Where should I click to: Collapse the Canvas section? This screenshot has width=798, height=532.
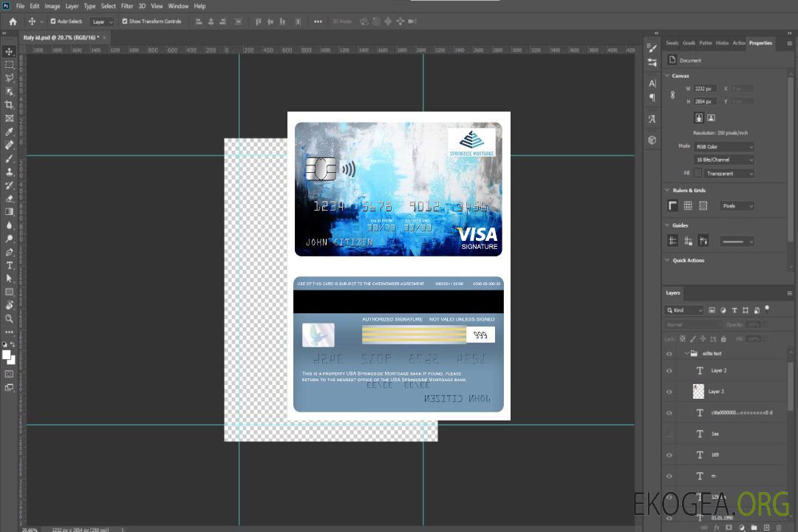point(668,75)
